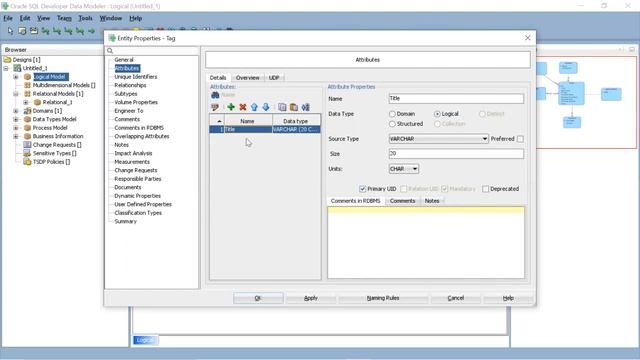Image resolution: width=640 pixels, height=360 pixels.
Task: Expand the Logical Model tree node
Action: coord(16,77)
